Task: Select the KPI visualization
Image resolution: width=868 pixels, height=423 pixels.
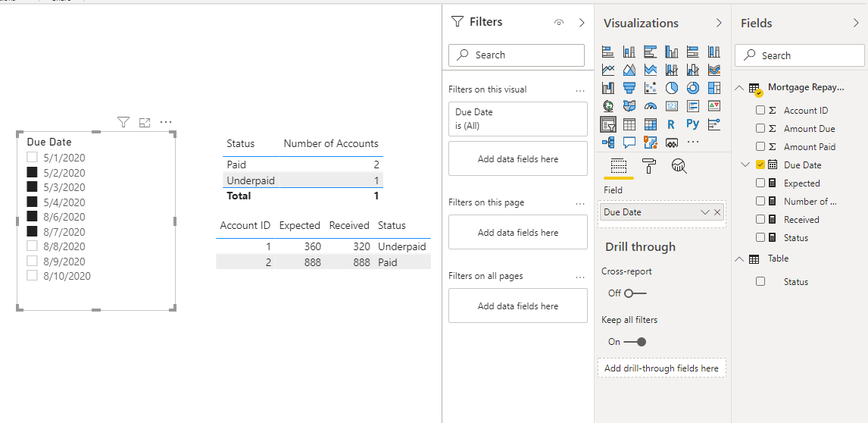Action: pyautogui.click(x=714, y=105)
